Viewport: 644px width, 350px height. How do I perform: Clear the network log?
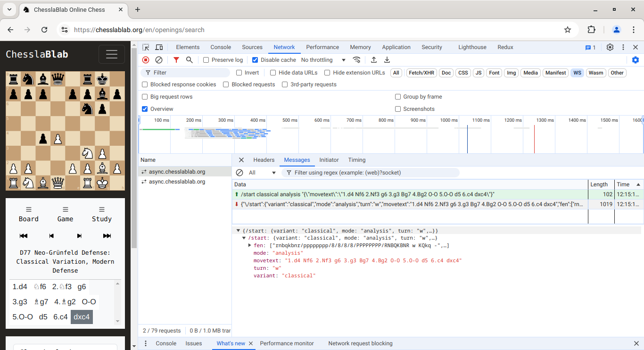pos(159,60)
